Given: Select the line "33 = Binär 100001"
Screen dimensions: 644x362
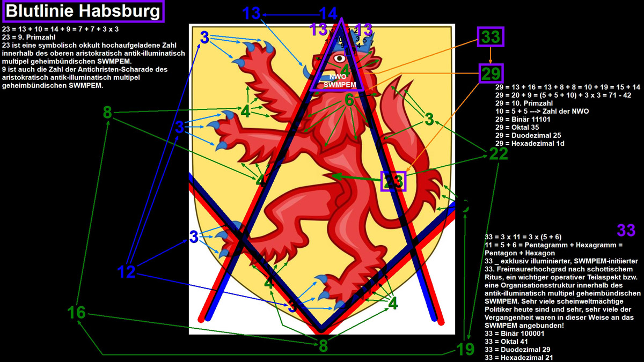Looking at the screenshot, I should pos(515,333).
